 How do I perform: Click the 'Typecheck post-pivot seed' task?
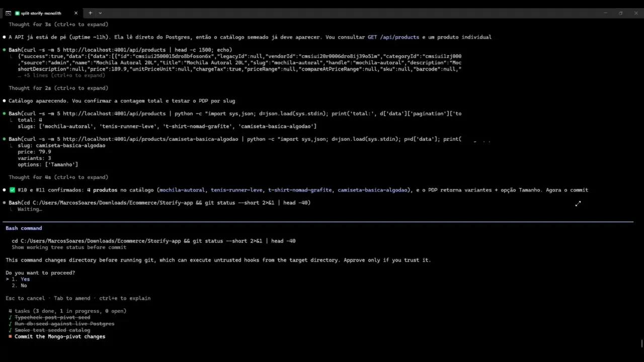[x=52, y=317]
